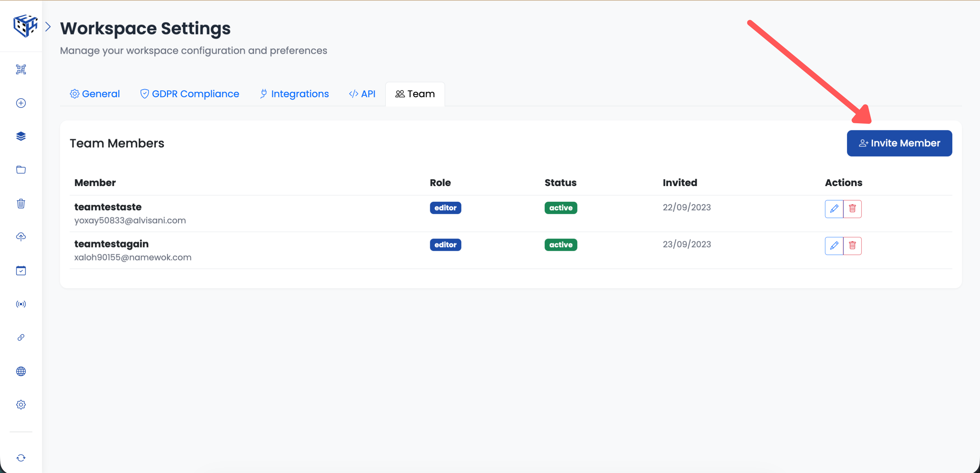Delete teamtestagain using the red trash button
Image resolution: width=980 pixels, height=473 pixels.
852,246
